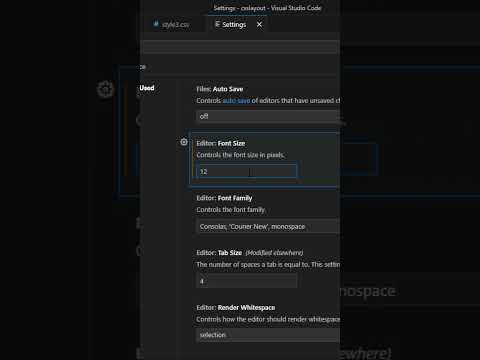Click the Editor: Font Family heading
The width and height of the screenshot is (480, 360).
224,198
